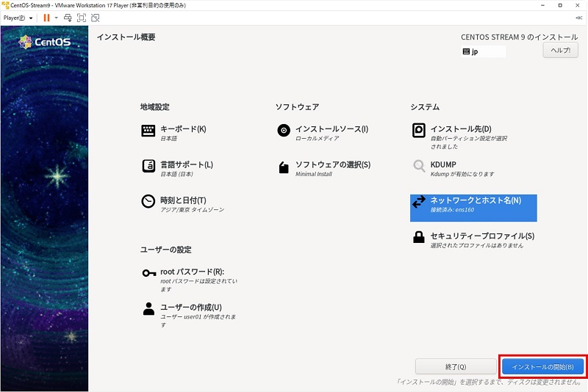Click the 'Kdump が有効になります' text
588x392 pixels.
(x=462, y=174)
